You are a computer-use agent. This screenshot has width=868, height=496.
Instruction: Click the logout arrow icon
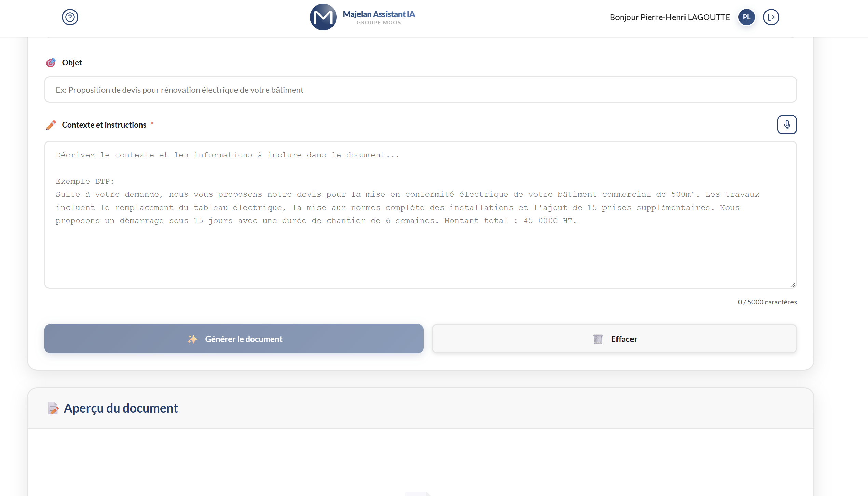click(771, 17)
